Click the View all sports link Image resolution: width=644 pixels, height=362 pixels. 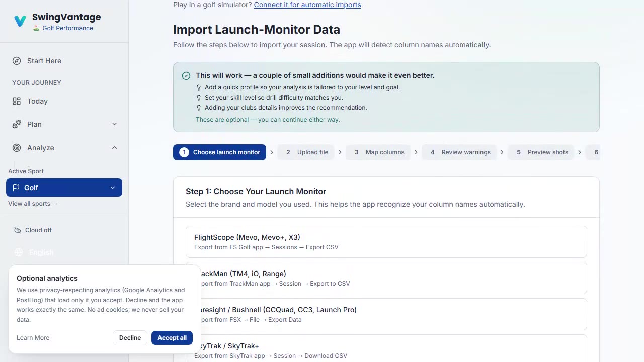pos(33,204)
